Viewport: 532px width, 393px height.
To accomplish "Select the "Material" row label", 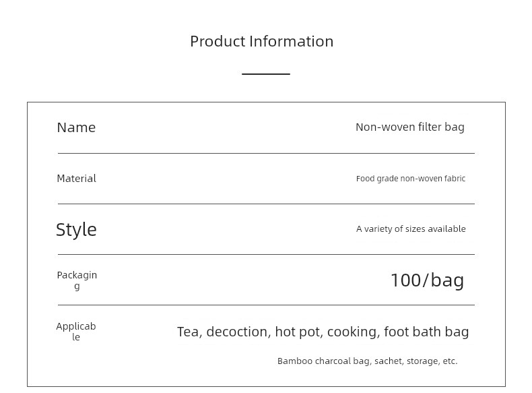I will tap(76, 179).
